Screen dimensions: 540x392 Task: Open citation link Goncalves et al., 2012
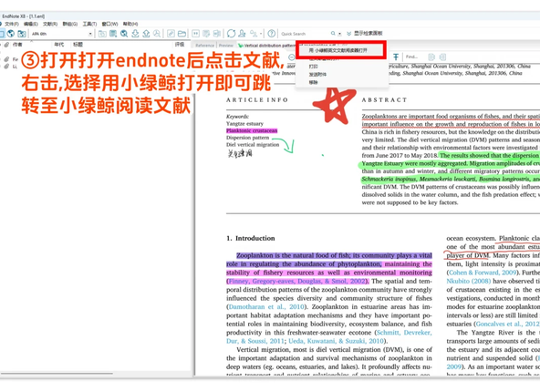pyautogui.click(x=508, y=324)
